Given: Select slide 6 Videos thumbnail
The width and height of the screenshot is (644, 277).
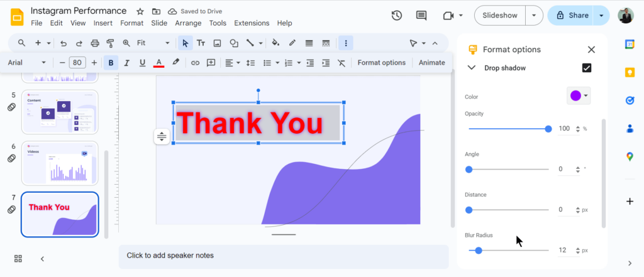Looking at the screenshot, I should (x=60, y=163).
